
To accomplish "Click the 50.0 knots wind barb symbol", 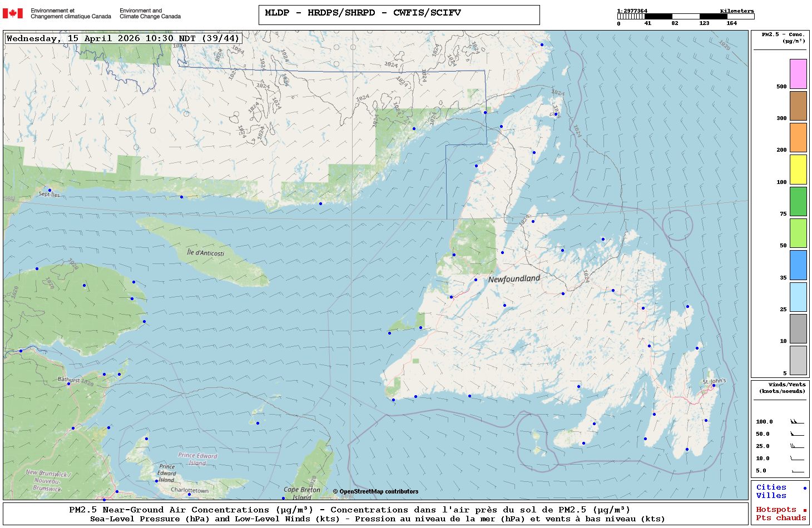I will coord(796,434).
